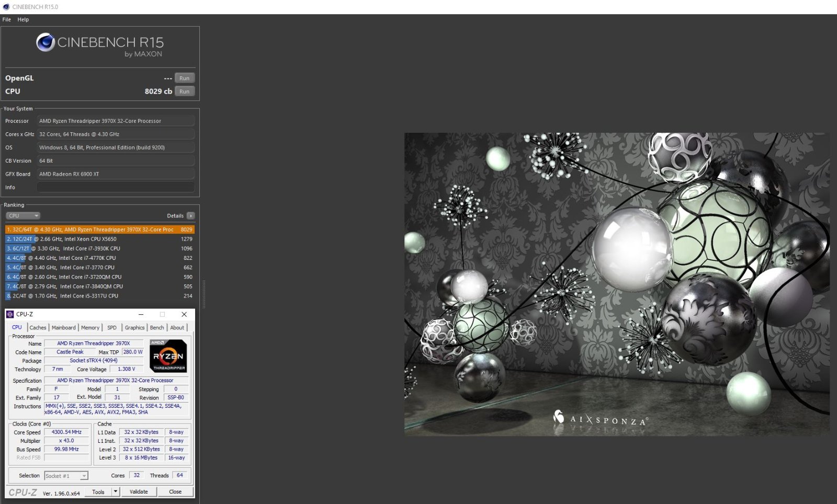This screenshot has height=504, width=837.
Task: Click the Cores count value 32
Action: [x=137, y=475]
